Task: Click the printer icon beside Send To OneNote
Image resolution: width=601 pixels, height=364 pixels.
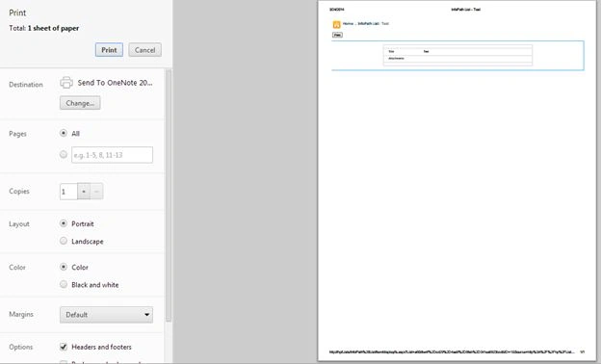Action: [x=66, y=83]
